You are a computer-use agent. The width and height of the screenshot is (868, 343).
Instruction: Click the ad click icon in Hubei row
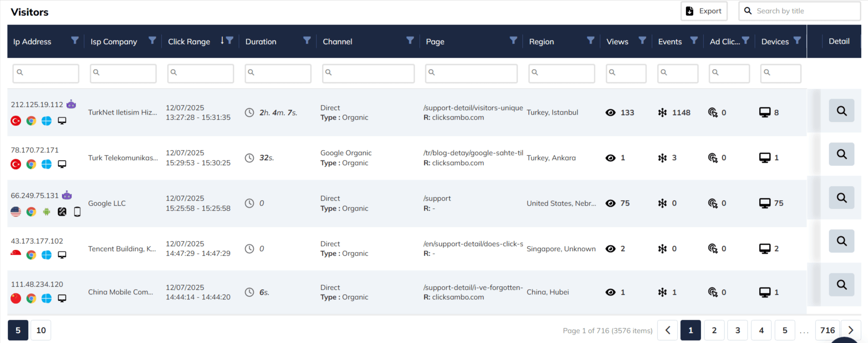click(x=713, y=292)
